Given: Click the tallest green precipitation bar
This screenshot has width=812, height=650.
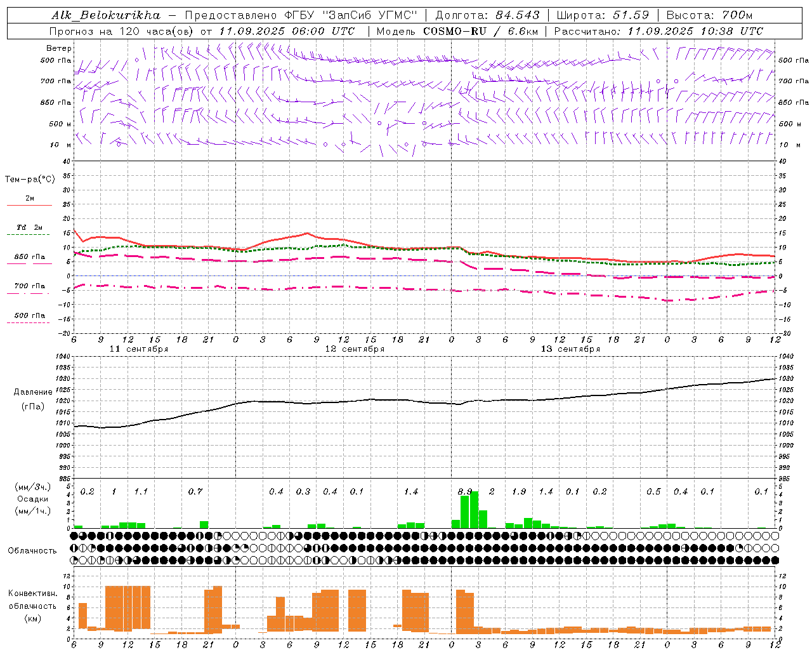Looking at the screenshot, I should tap(474, 510).
